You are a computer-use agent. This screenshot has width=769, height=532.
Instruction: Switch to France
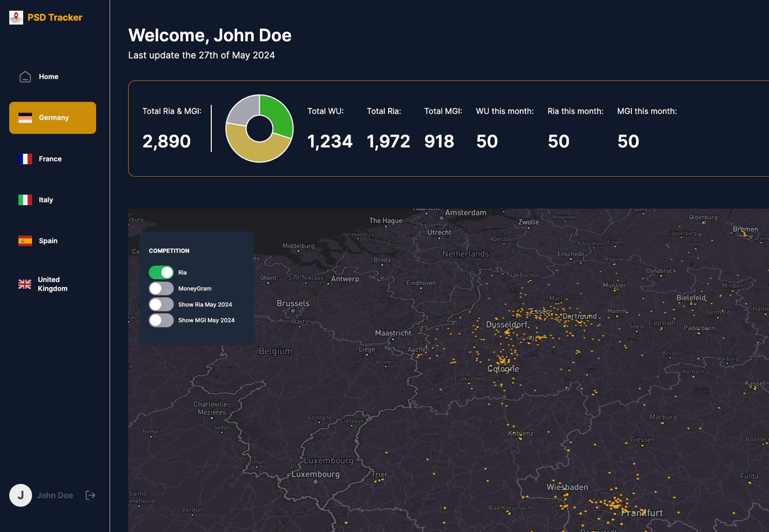52,159
